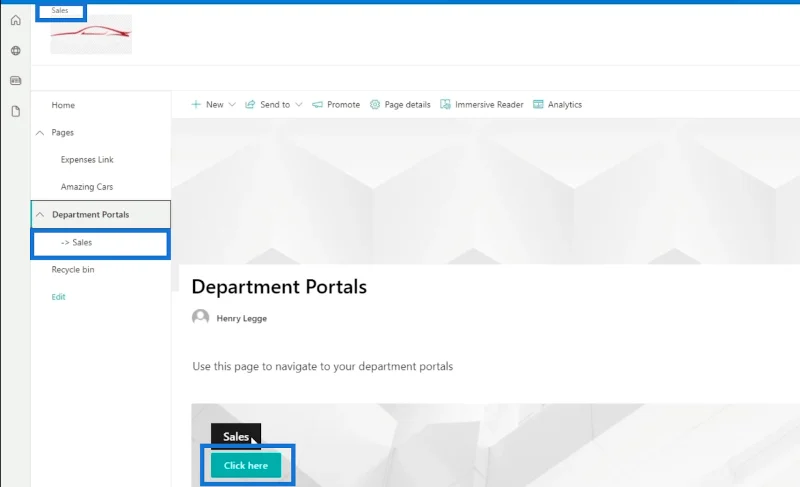Click the Promote megaphone icon
The width and height of the screenshot is (800, 487).
coord(317,105)
